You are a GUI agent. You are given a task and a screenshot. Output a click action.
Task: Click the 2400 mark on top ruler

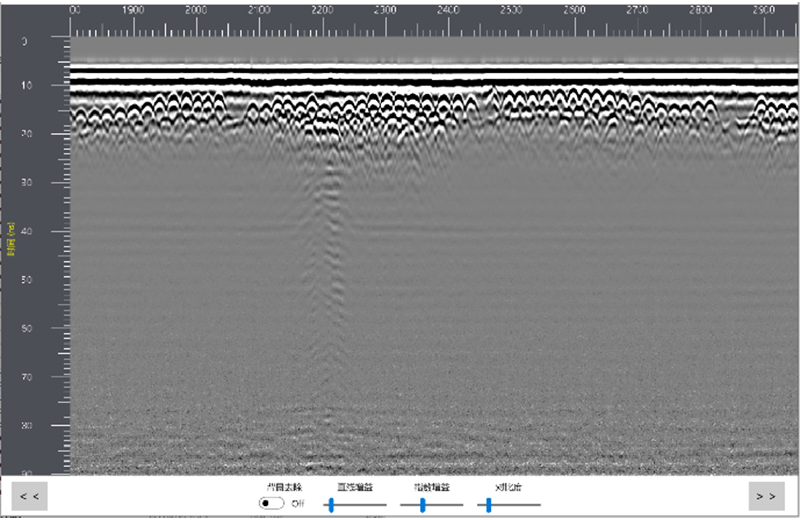[x=449, y=11]
